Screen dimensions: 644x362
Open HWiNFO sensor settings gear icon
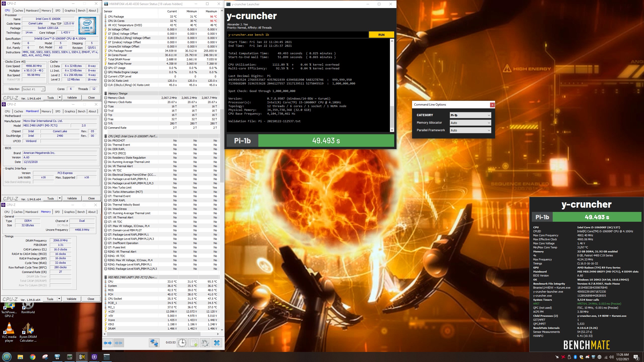tap(205, 343)
